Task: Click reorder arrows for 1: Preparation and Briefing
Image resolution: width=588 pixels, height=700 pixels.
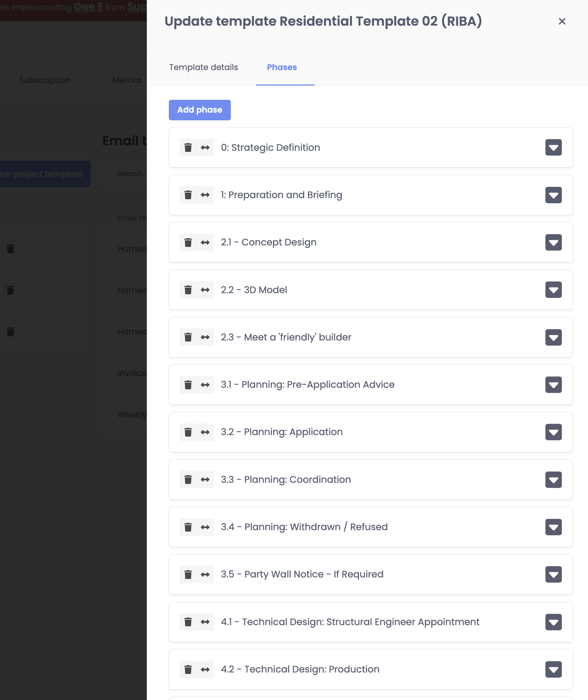Action: (205, 195)
